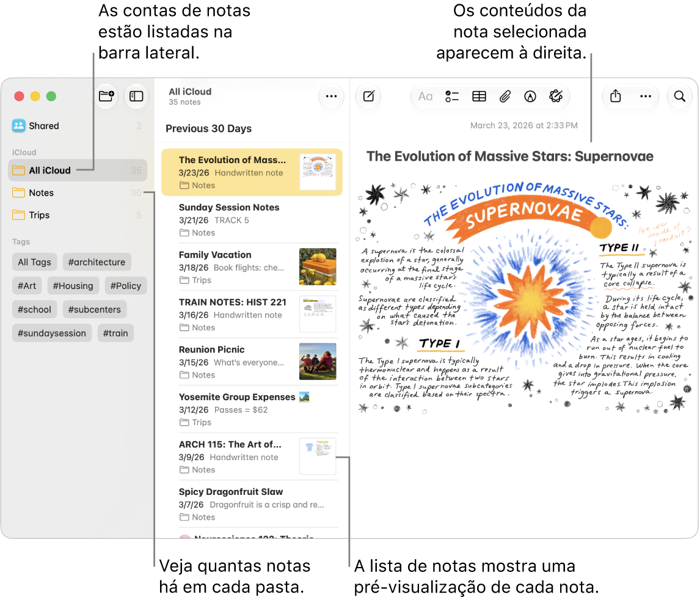Viewport: 700px width, 600px height.
Task: Open note more options ellipsis
Action: [646, 96]
